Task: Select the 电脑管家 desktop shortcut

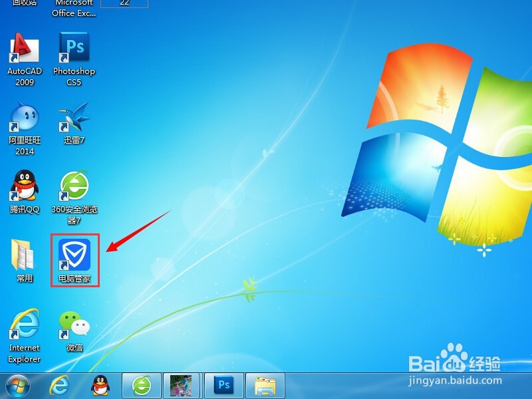Action: 74,261
